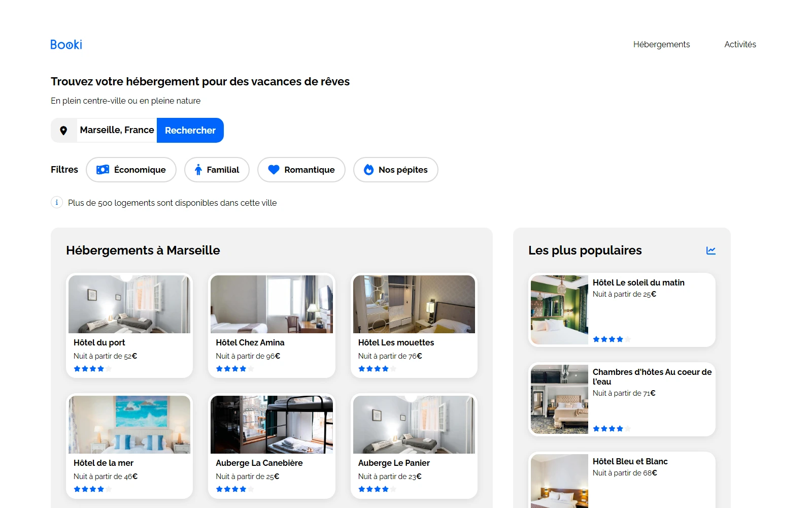The width and height of the screenshot is (812, 508).
Task: Click the chart icon in Les plus populaires
Action: [711, 250]
